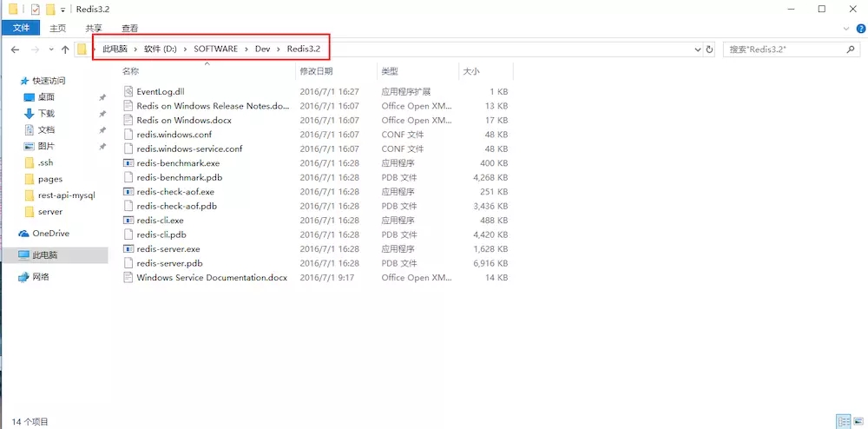The height and width of the screenshot is (429, 868).
Task: Open the server folder in sidebar
Action: click(x=49, y=211)
